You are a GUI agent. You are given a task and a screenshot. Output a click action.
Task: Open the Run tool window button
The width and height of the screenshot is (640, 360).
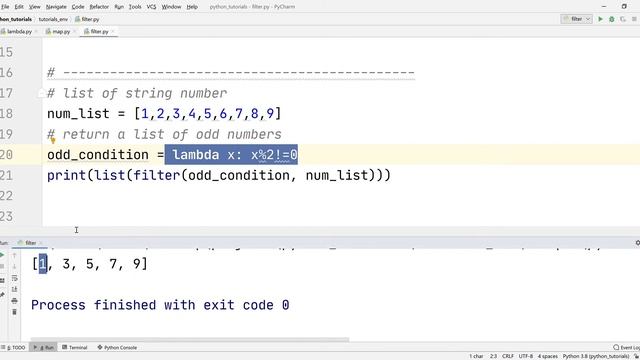[44, 347]
